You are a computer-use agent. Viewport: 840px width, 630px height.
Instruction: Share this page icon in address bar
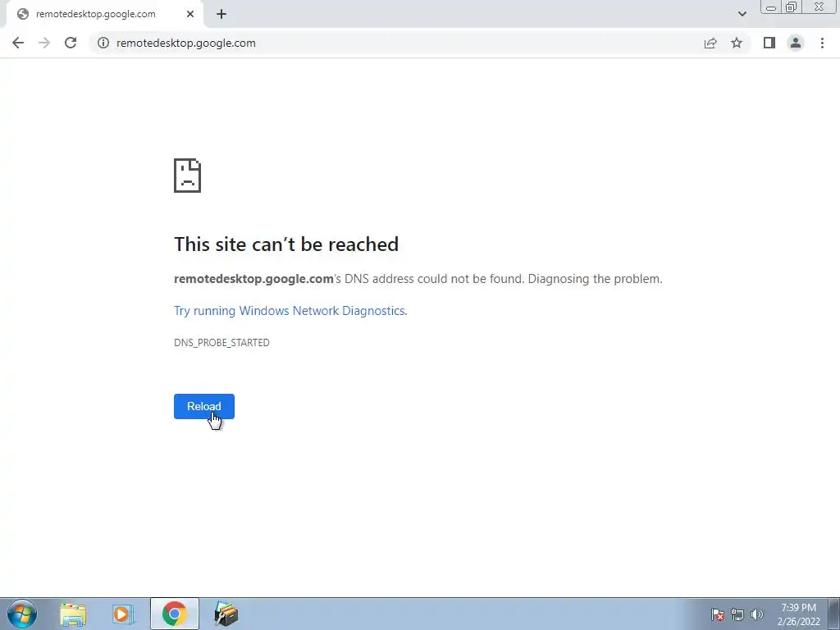pos(710,43)
